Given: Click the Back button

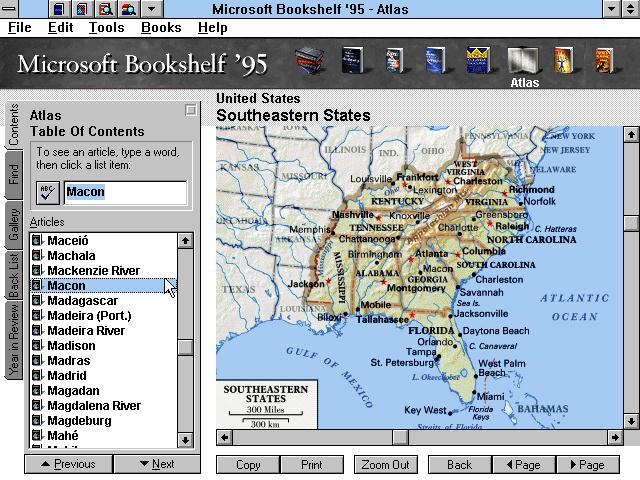Looking at the screenshot, I should coord(460,465).
